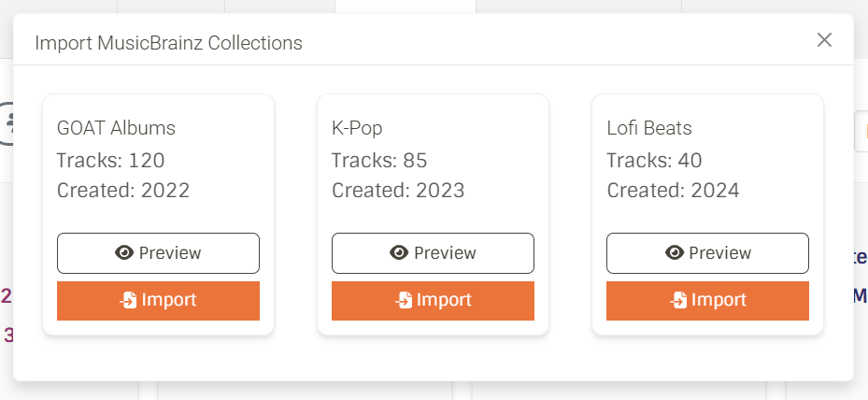Close the Import MusicBrainz Collections dialog

[x=824, y=39]
